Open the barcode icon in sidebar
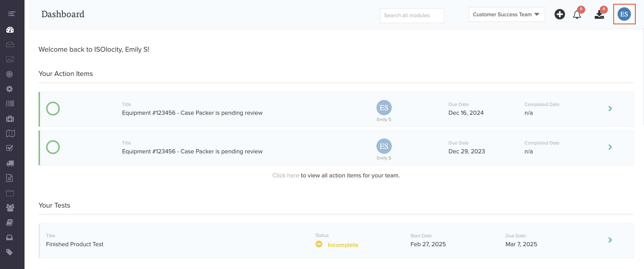 click(10, 104)
